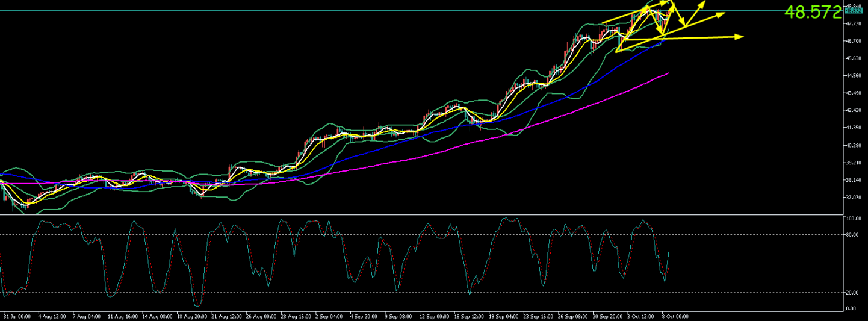The image size is (868, 321).
Task: Click the 2 Sep 04:00 date label
Action: [329, 316]
